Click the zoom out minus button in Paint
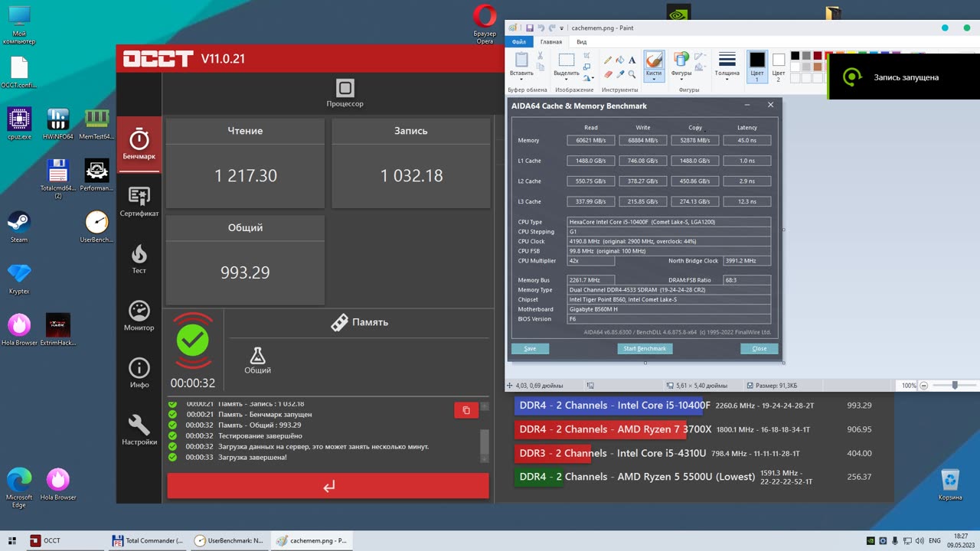The height and width of the screenshot is (551, 980). click(923, 386)
